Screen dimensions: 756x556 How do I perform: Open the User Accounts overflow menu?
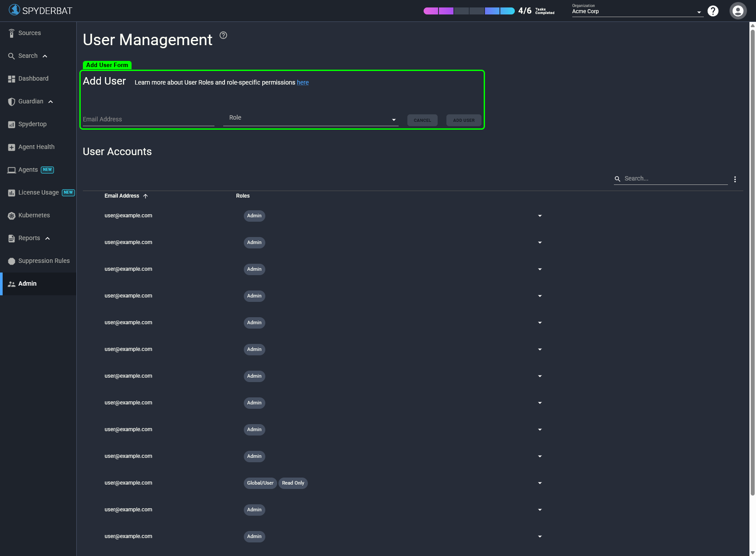[735, 179]
